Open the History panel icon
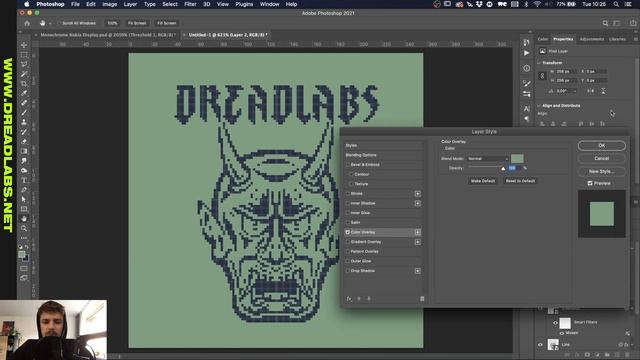Screen dimensions: 640x360 click(527, 42)
